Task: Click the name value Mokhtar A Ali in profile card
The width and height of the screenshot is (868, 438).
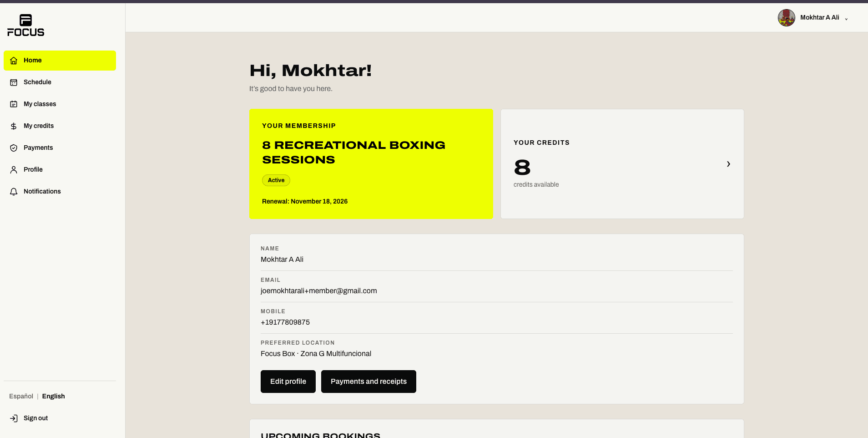Action: click(x=282, y=260)
